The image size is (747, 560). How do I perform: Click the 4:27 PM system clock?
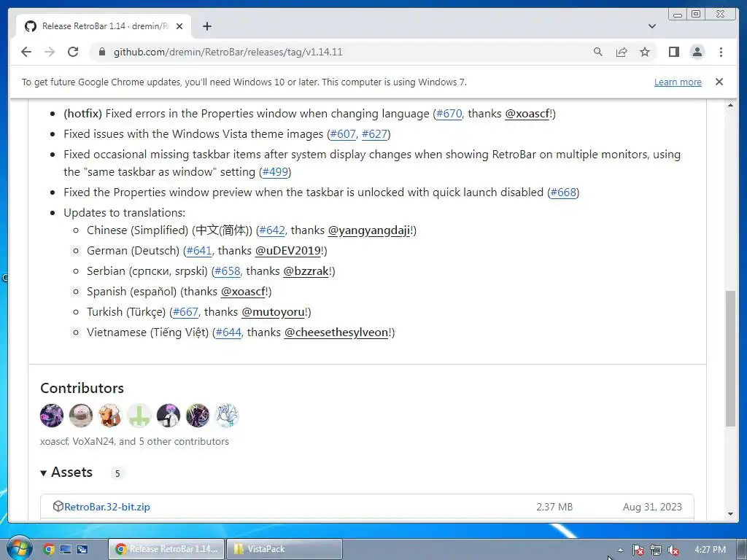tap(710, 550)
